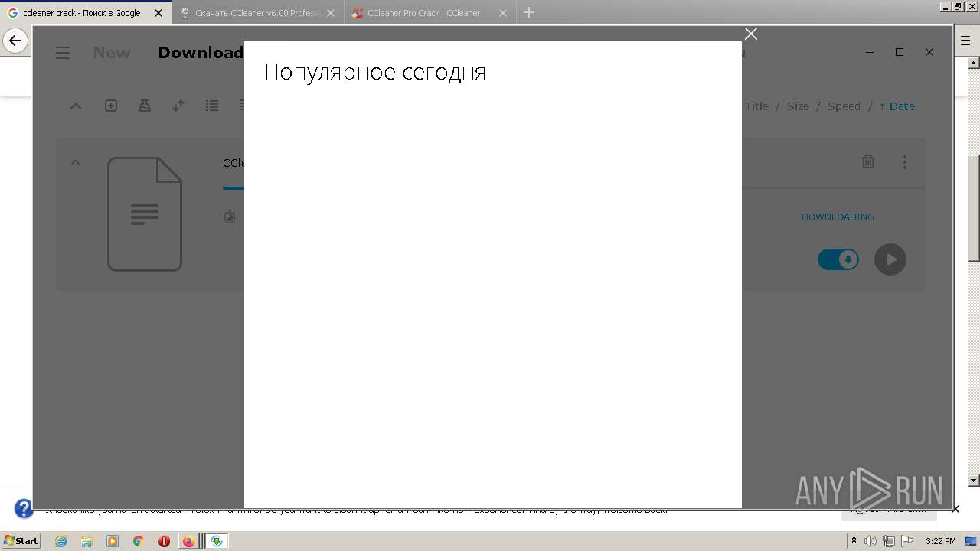
Task: Close the Популярное сегодня popup overlay
Action: pos(751,34)
